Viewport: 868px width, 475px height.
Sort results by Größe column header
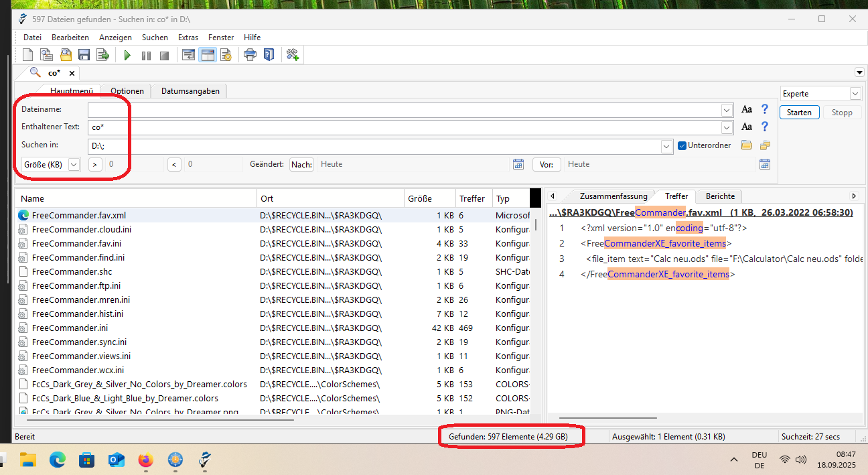coord(429,198)
